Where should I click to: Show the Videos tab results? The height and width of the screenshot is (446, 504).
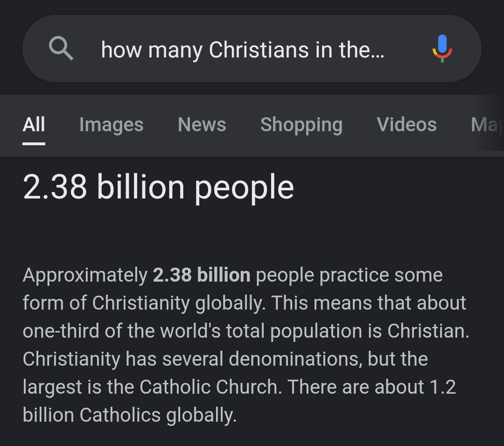[406, 125]
